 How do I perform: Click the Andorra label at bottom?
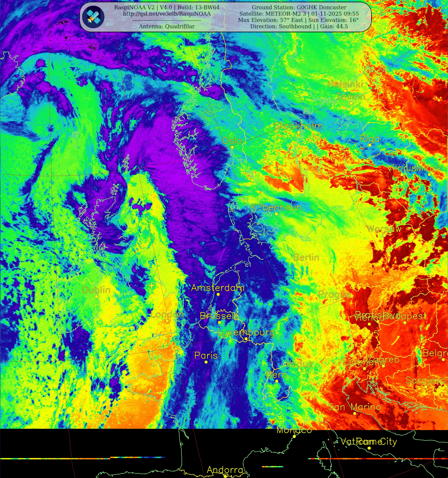(225, 470)
